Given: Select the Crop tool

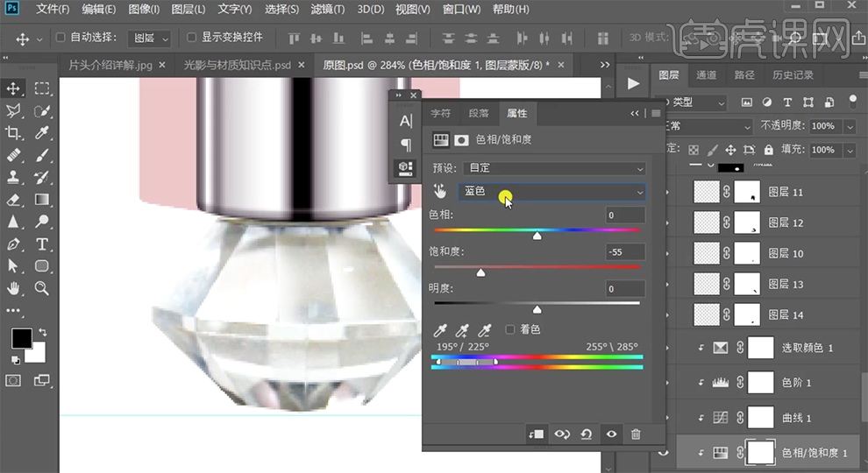Looking at the screenshot, I should tap(14, 133).
